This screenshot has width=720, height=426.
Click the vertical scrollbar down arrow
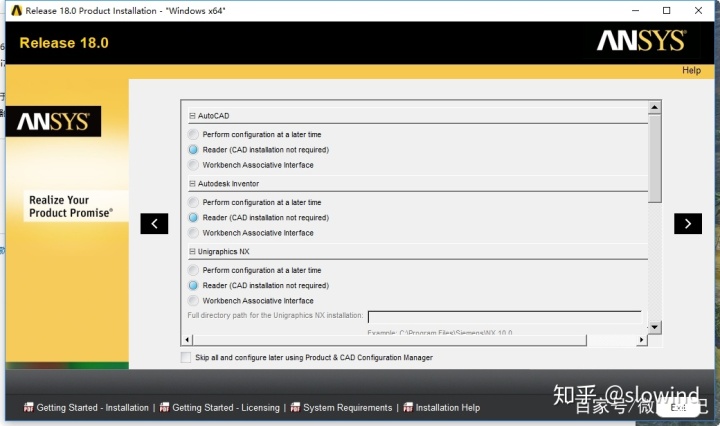(654, 327)
